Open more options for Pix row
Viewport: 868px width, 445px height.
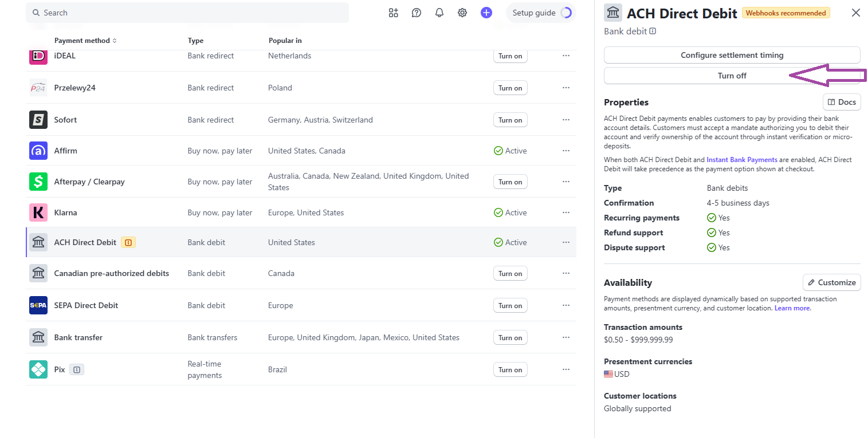[566, 369]
